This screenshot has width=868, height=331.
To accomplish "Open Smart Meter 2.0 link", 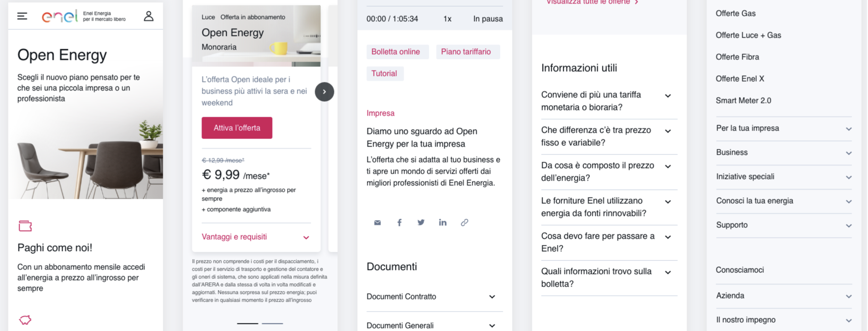I will [x=743, y=101].
